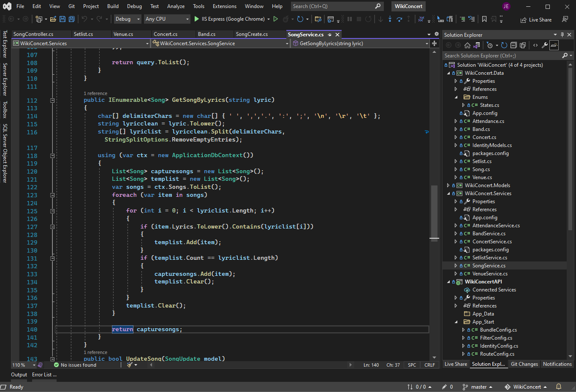Click the Save SongService.cs floppy icon
Viewport: 576px width, 392px height.
[62, 19]
